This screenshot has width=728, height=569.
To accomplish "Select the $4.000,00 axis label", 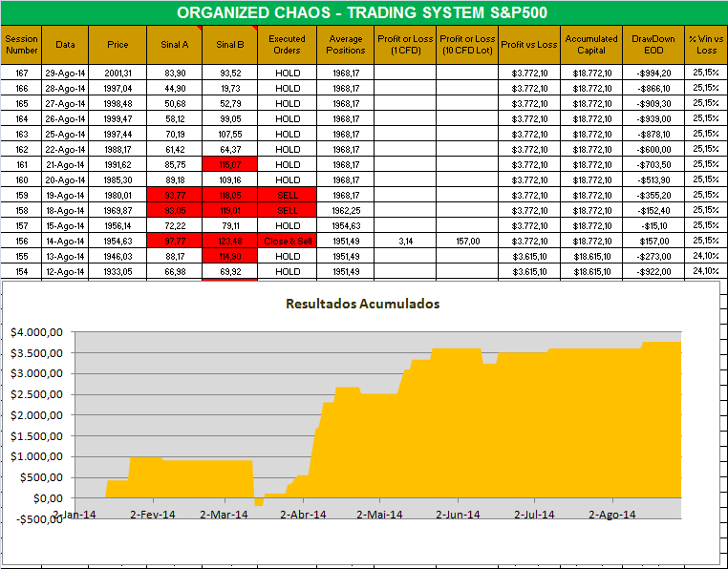I will [36, 332].
